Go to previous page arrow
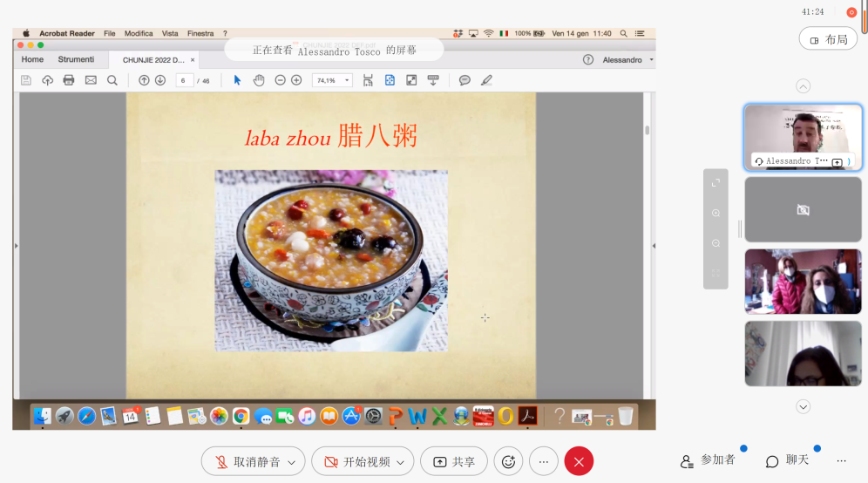The height and width of the screenshot is (483, 868). [144, 80]
